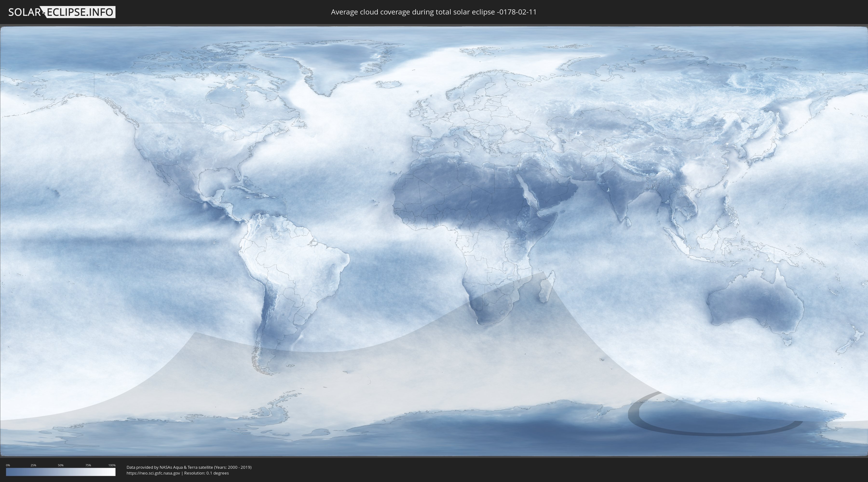The height and width of the screenshot is (482, 868).
Task: Click the 50% legend label
Action: 61,465
